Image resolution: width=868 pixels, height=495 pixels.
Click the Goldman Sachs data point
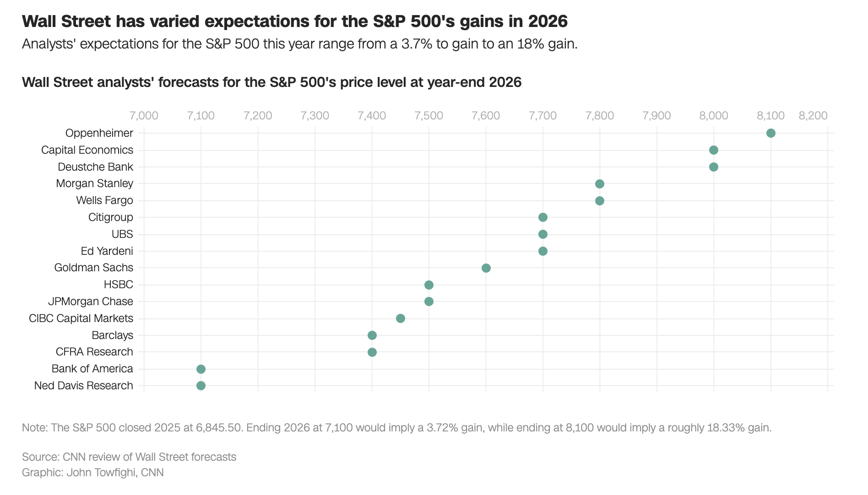[486, 268]
